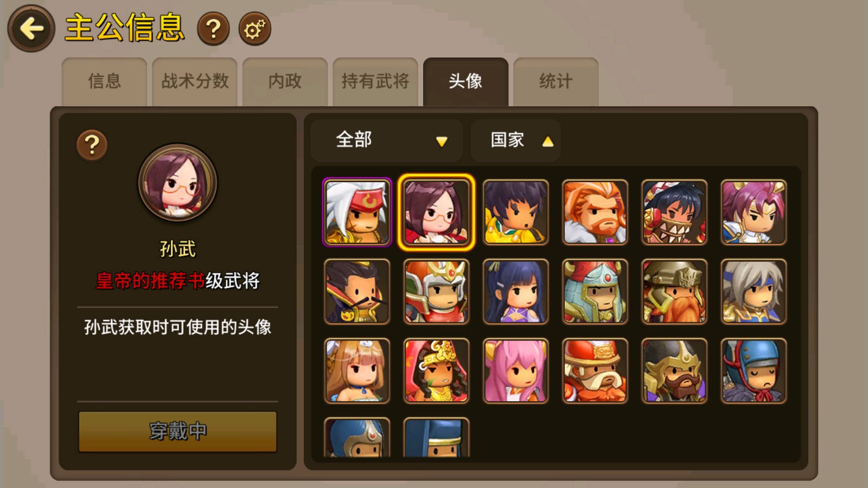The height and width of the screenshot is (488, 868).
Task: Go back using the arrow button
Action: (31, 29)
